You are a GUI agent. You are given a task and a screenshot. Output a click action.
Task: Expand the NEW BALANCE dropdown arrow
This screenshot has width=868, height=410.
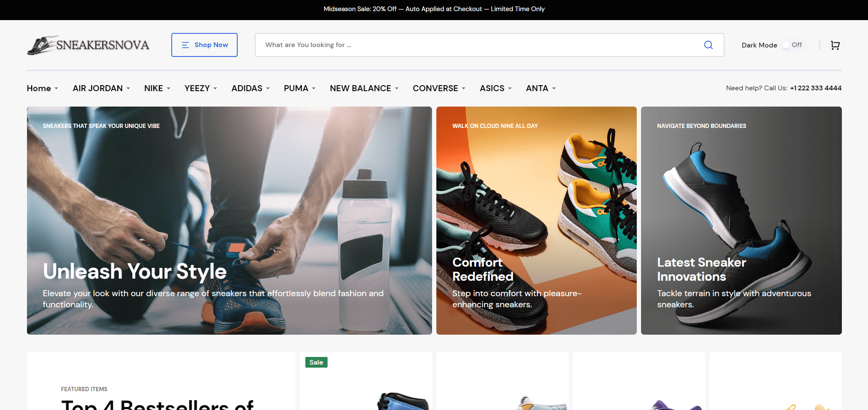397,89
